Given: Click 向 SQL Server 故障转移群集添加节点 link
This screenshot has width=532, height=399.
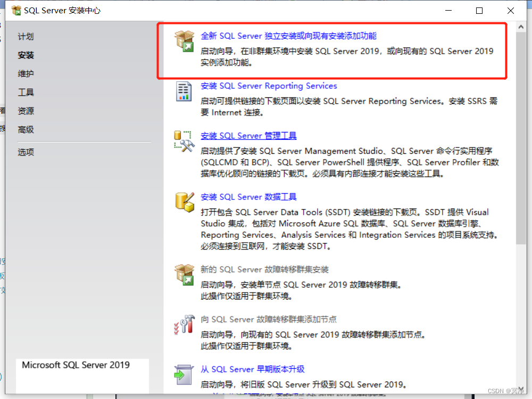Looking at the screenshot, I should [x=268, y=319].
